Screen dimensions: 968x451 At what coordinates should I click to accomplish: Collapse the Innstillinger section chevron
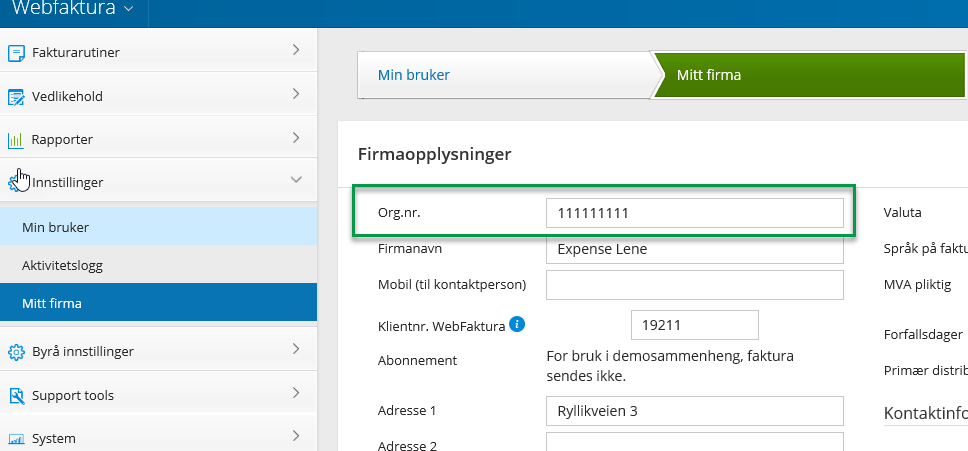[296, 180]
